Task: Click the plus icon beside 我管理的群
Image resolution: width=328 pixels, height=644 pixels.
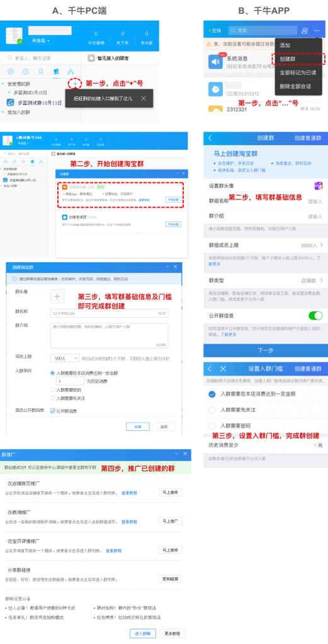Action: coord(75,84)
